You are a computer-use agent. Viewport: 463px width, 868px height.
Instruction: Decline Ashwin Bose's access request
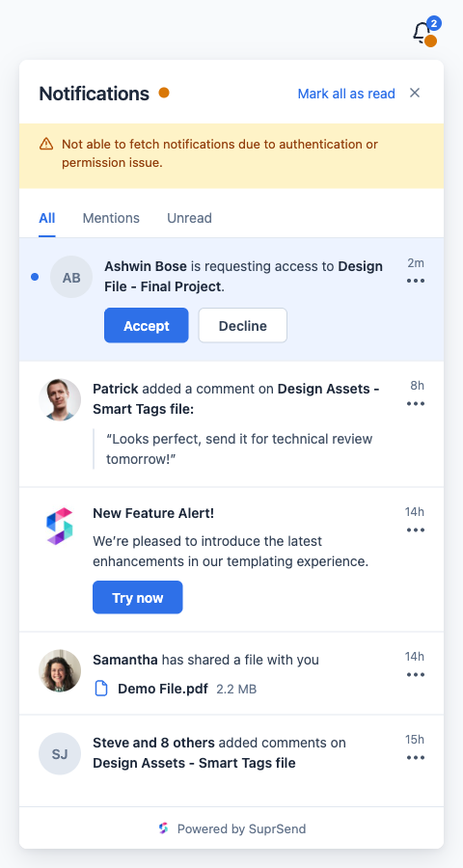[x=242, y=326]
